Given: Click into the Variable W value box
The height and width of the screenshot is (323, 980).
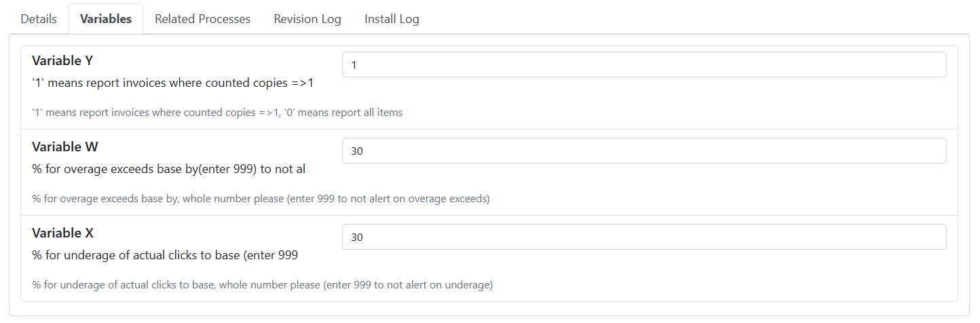Looking at the screenshot, I should [x=644, y=151].
